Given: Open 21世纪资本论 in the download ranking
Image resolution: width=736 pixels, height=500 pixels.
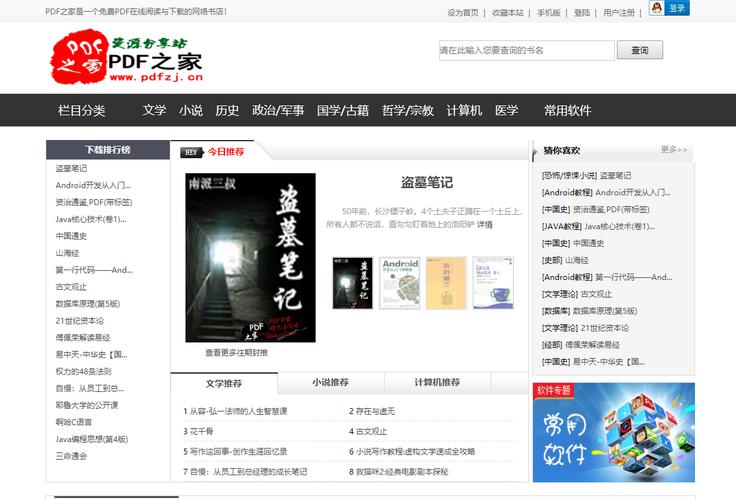Looking at the screenshot, I should click(x=80, y=321).
